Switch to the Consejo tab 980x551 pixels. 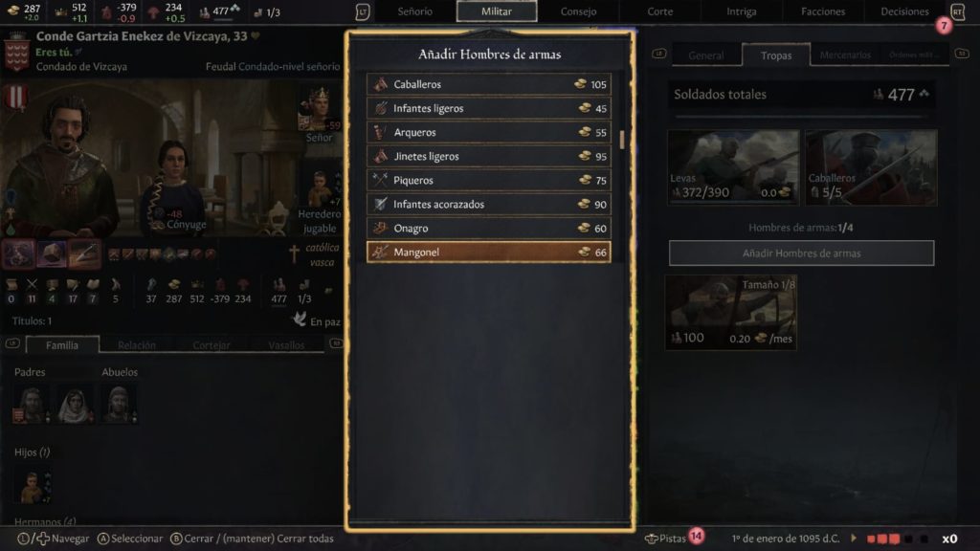(578, 11)
